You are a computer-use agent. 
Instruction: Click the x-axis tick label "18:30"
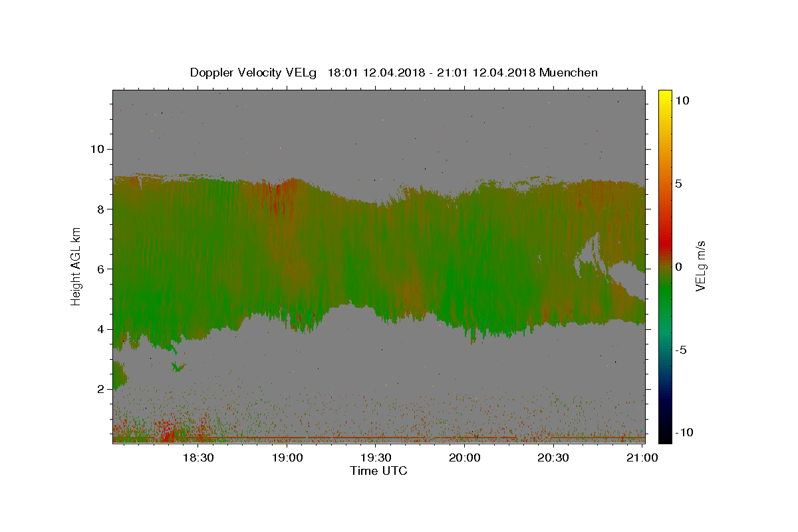tap(198, 458)
